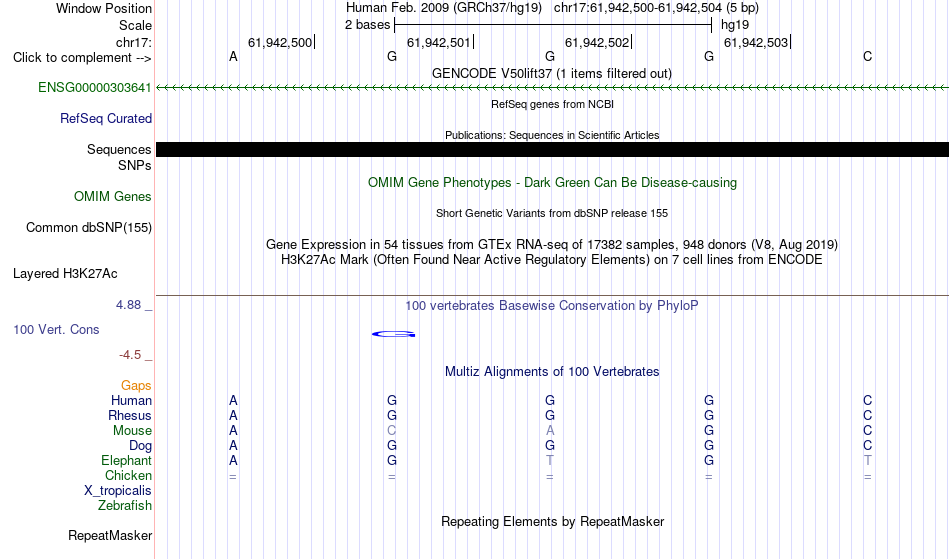Select the Human alignment row label
The height and width of the screenshot is (559, 950).
click(x=131, y=401)
